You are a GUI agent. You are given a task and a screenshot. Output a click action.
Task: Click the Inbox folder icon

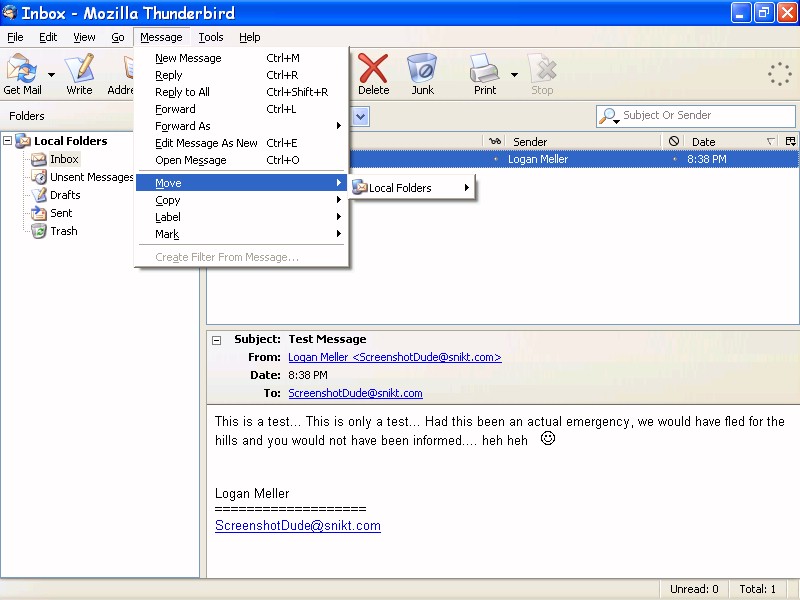point(39,160)
